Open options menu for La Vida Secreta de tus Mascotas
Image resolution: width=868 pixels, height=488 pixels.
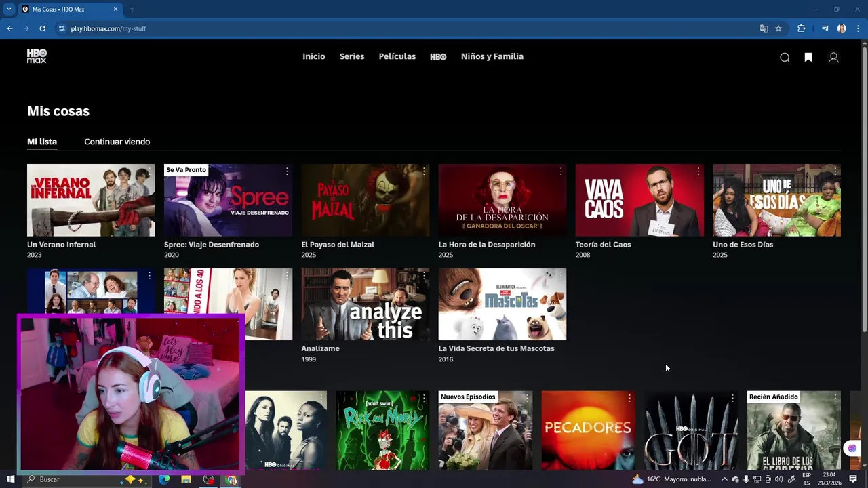click(x=561, y=276)
